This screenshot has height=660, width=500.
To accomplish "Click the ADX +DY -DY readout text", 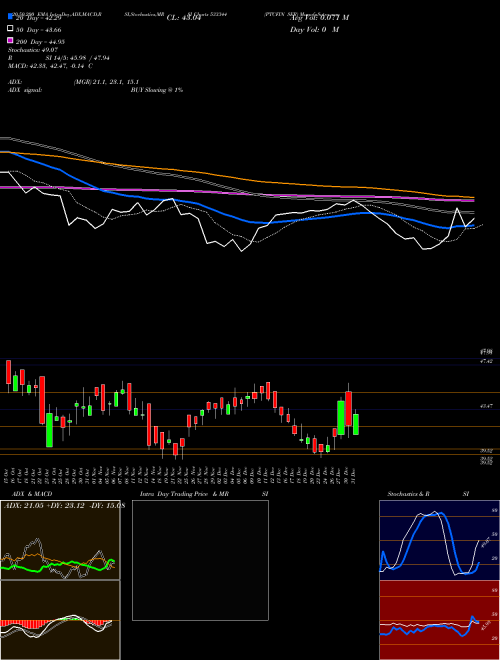I will [64, 506].
